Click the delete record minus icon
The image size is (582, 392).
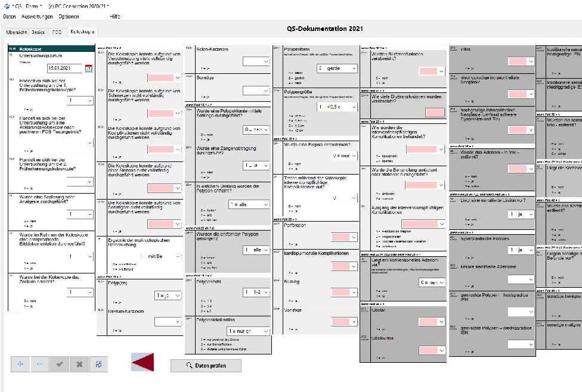click(x=40, y=364)
